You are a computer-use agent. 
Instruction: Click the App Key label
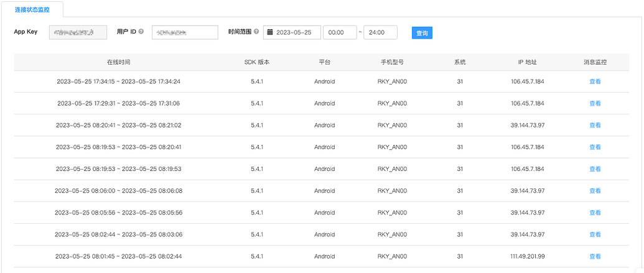(x=26, y=32)
